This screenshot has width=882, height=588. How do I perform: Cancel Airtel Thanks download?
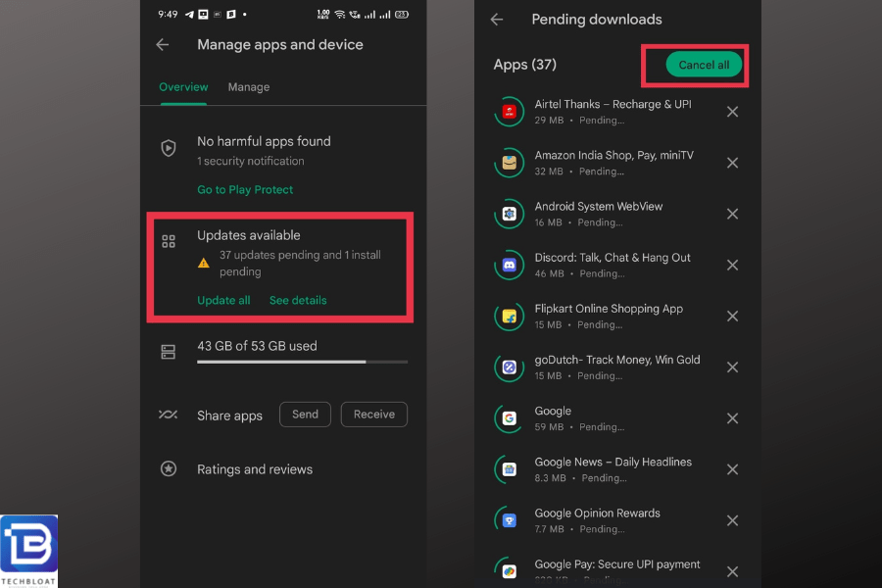pyautogui.click(x=732, y=112)
